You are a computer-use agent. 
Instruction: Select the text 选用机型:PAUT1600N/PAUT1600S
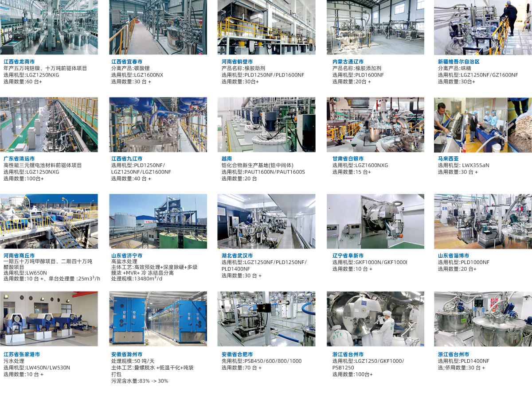pyautogui.click(x=263, y=172)
